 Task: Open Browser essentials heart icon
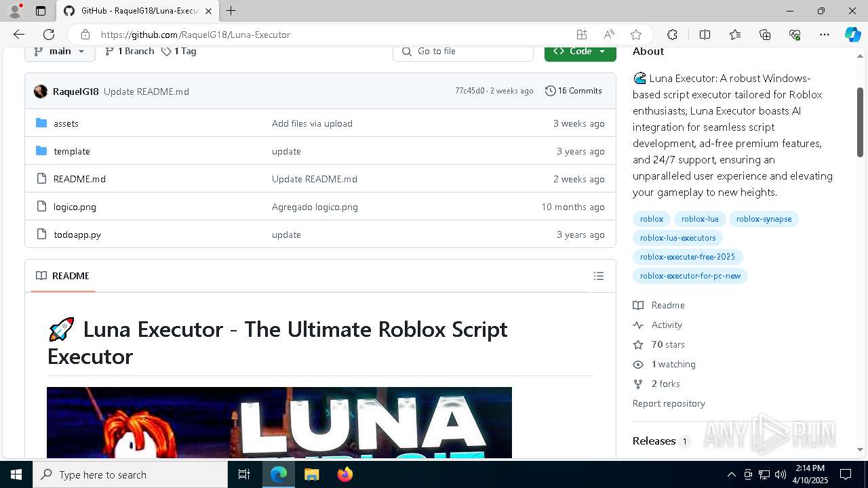[795, 35]
